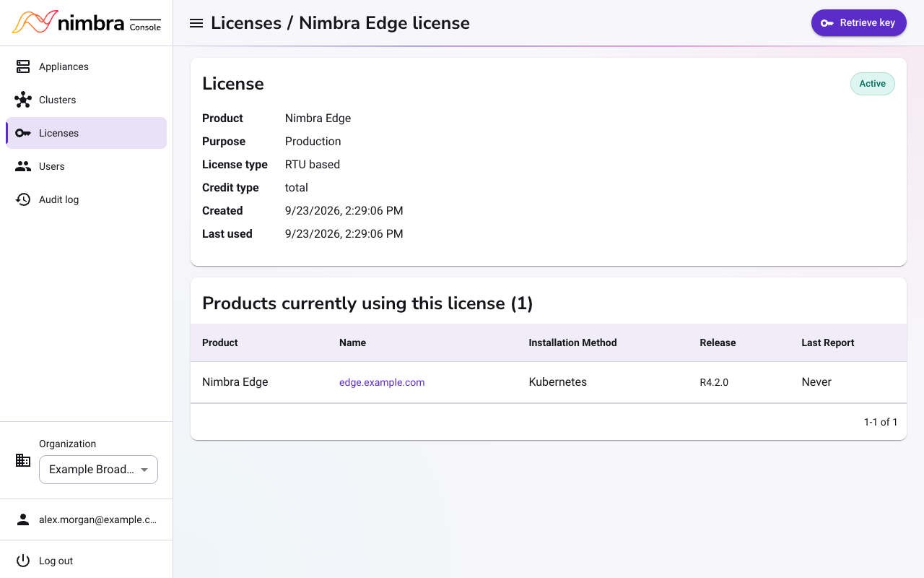Click the Release column header

(x=718, y=342)
